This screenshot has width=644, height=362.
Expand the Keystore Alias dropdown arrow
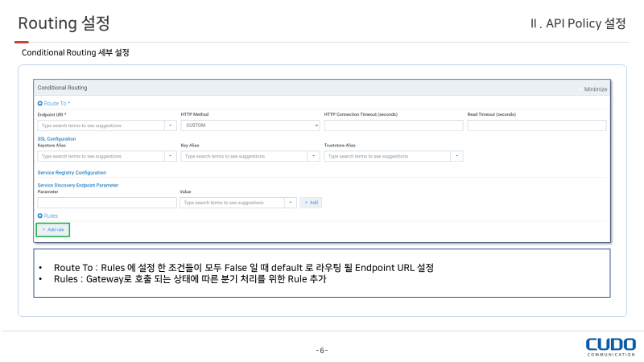171,156
